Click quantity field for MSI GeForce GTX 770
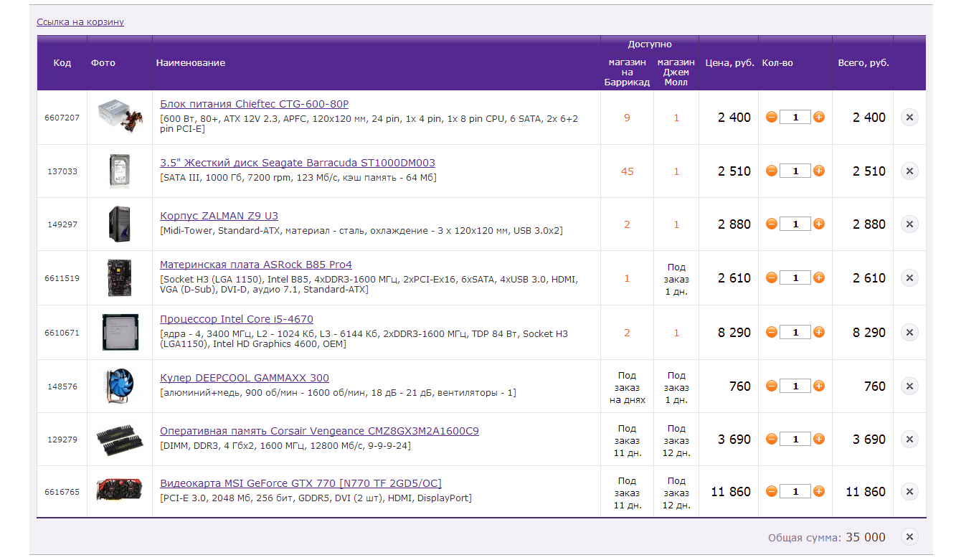 coord(795,491)
